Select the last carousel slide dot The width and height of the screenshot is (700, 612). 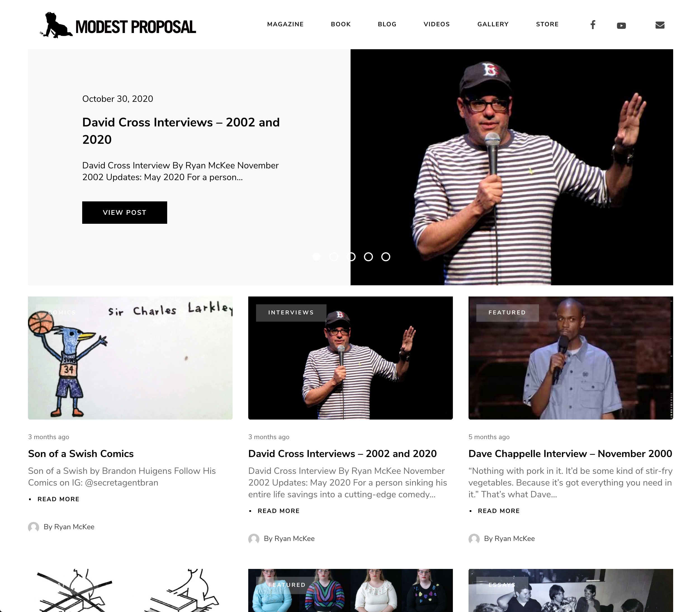[x=386, y=257]
